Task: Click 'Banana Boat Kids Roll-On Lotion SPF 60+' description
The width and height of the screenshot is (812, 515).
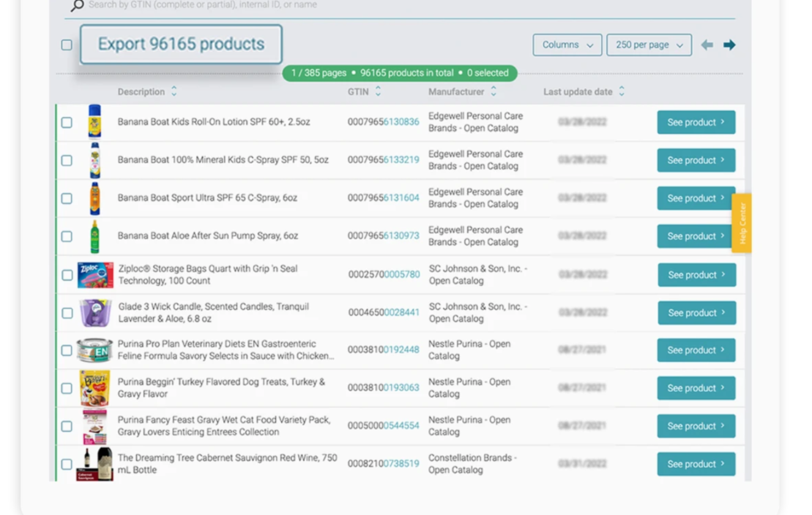Action: [x=214, y=122]
